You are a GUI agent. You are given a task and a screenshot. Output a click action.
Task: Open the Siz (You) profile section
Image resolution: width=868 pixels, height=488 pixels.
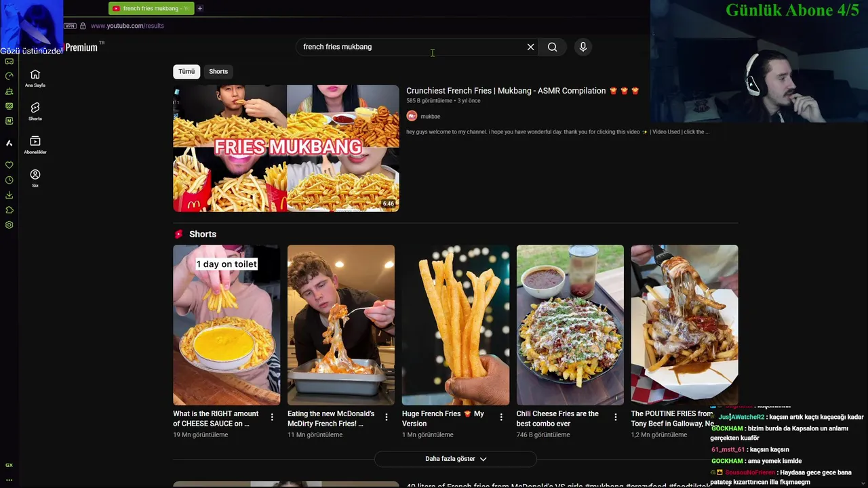click(x=35, y=178)
